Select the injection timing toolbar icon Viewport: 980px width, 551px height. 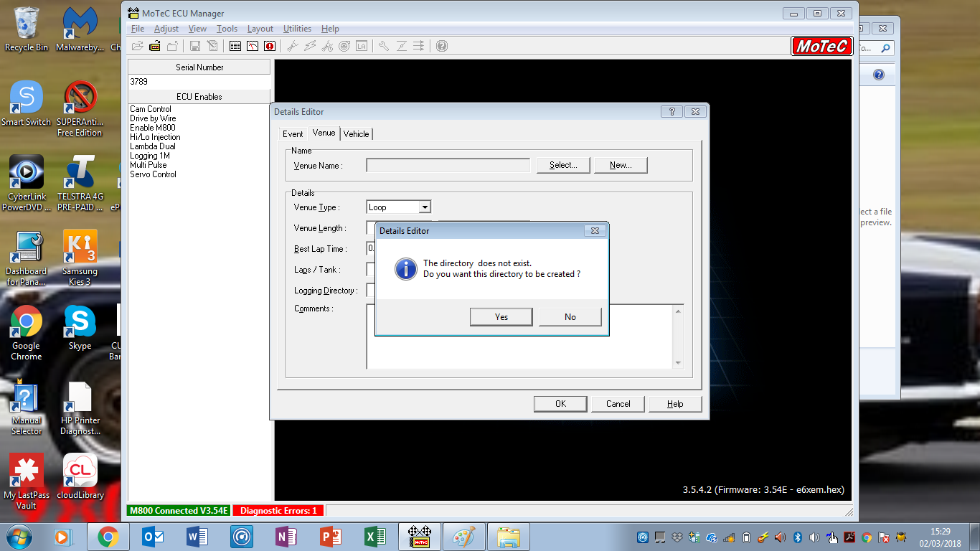point(327,46)
